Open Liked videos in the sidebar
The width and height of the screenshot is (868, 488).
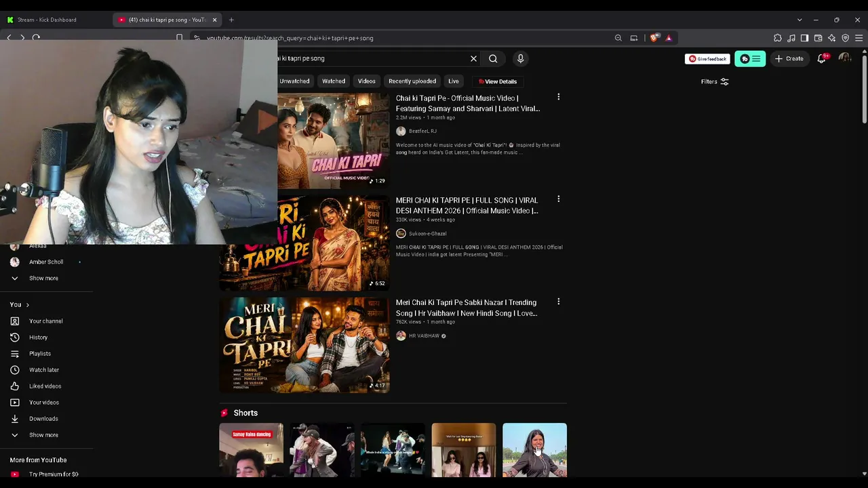click(x=46, y=386)
